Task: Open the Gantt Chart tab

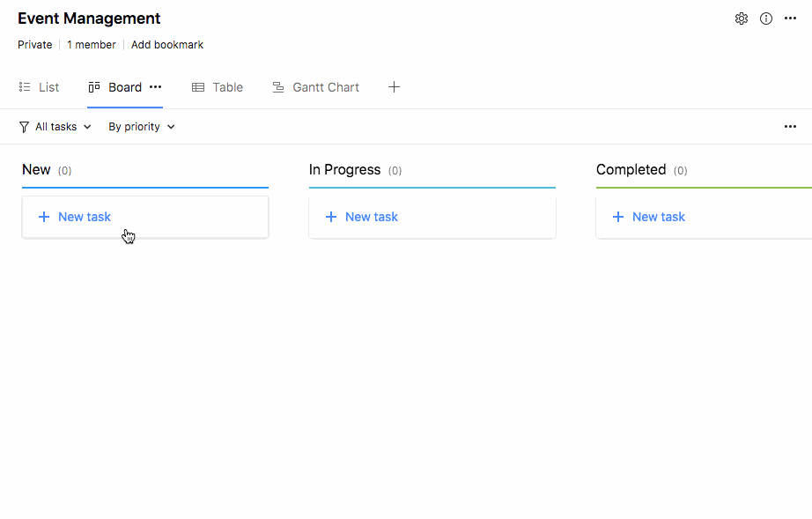Action: 325,87
